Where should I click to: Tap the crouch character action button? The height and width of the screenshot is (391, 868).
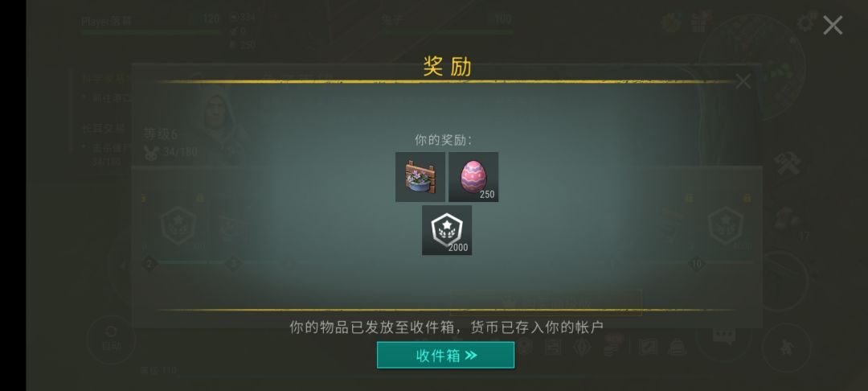(x=786, y=348)
